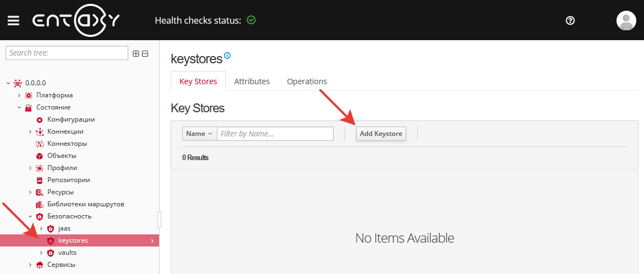Click the Search tree input field
Image resolution: width=644 pixels, height=274 pixels.
(67, 53)
